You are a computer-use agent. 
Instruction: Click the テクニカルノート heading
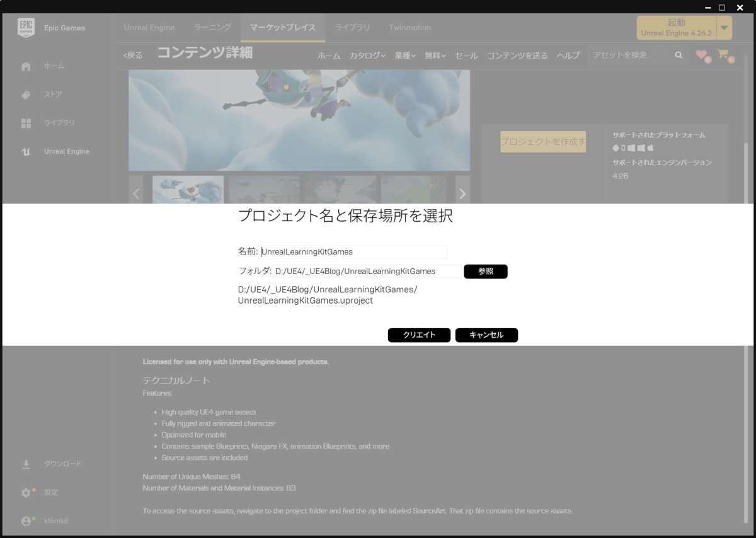(x=176, y=381)
